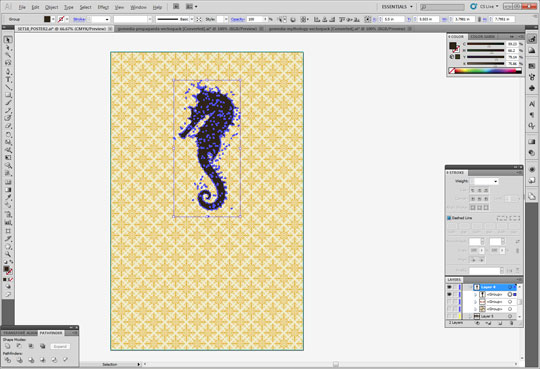Select the Gradient tool
The height and width of the screenshot is (369, 540).
(x=8, y=189)
